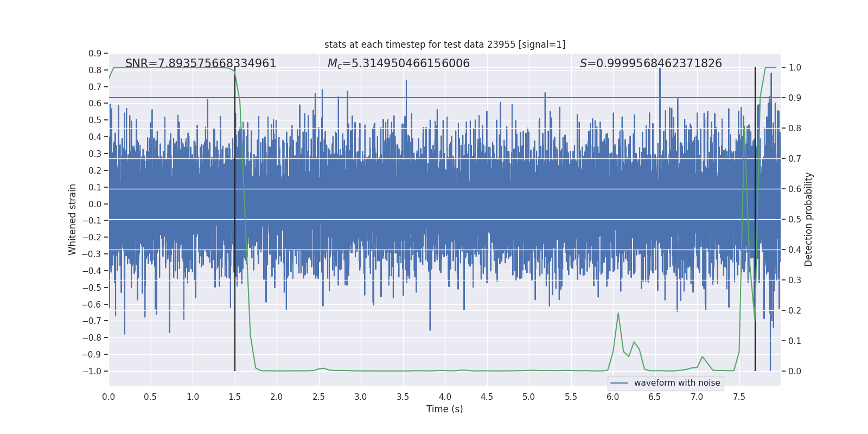The image size is (868, 434).
Task: Click the right axis tick label 0.9
Action: 795,98
